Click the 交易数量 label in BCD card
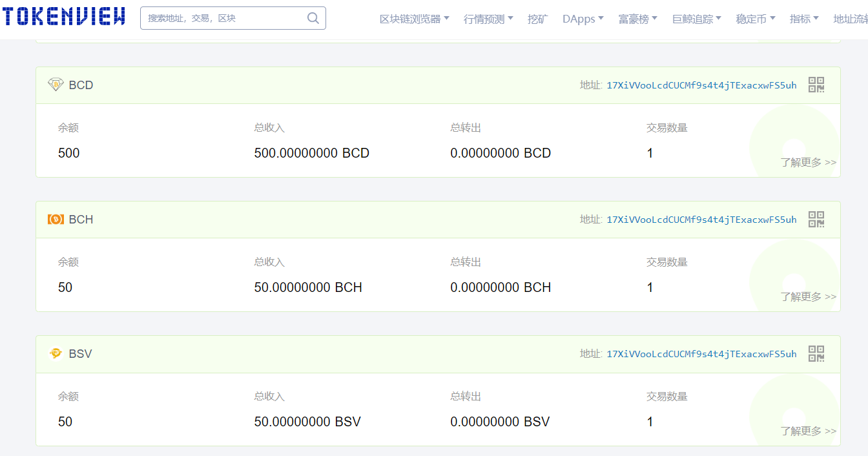868x456 pixels. [667, 128]
